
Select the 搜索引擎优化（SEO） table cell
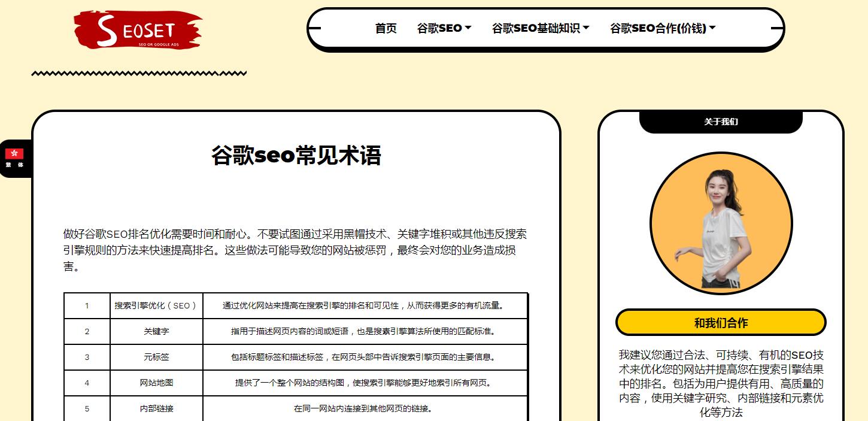click(x=156, y=305)
